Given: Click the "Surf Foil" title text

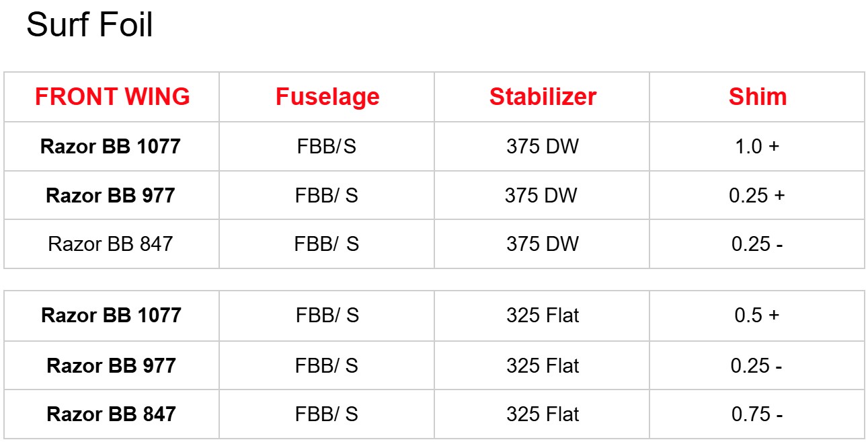Looking at the screenshot, I should tap(89, 26).
